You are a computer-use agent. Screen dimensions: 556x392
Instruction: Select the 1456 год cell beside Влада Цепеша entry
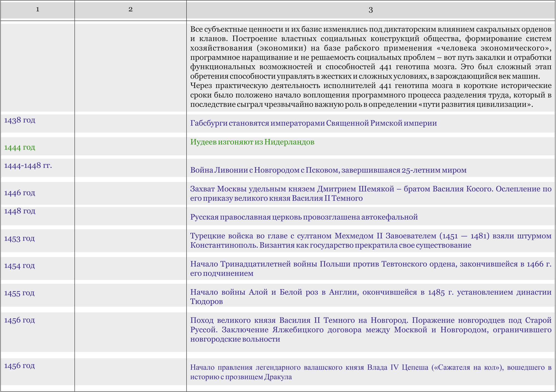tap(19, 366)
